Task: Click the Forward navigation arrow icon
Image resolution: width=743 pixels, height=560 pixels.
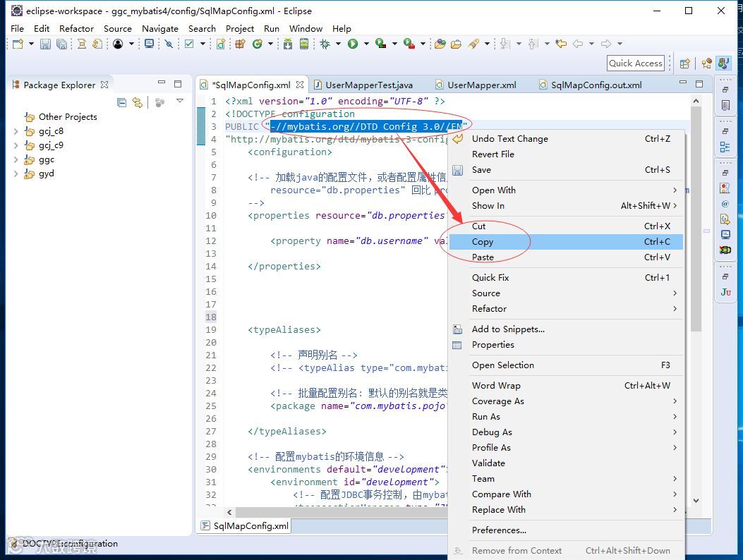Action: coord(606,44)
